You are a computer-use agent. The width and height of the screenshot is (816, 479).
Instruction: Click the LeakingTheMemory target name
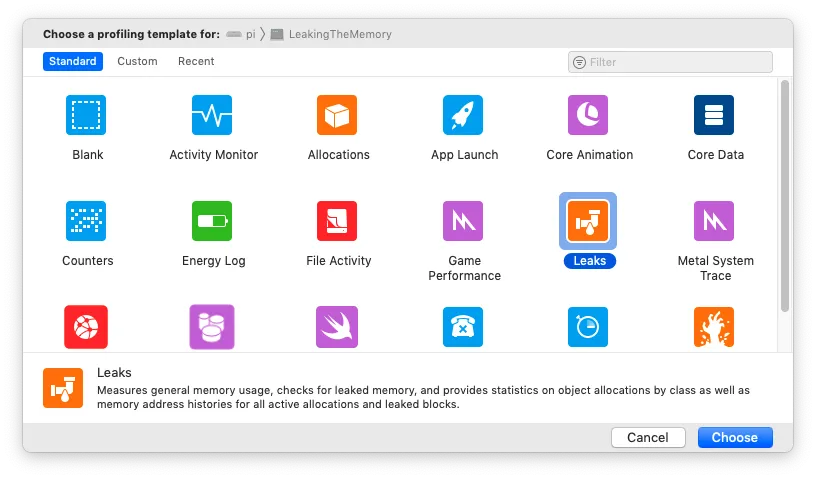click(x=340, y=34)
